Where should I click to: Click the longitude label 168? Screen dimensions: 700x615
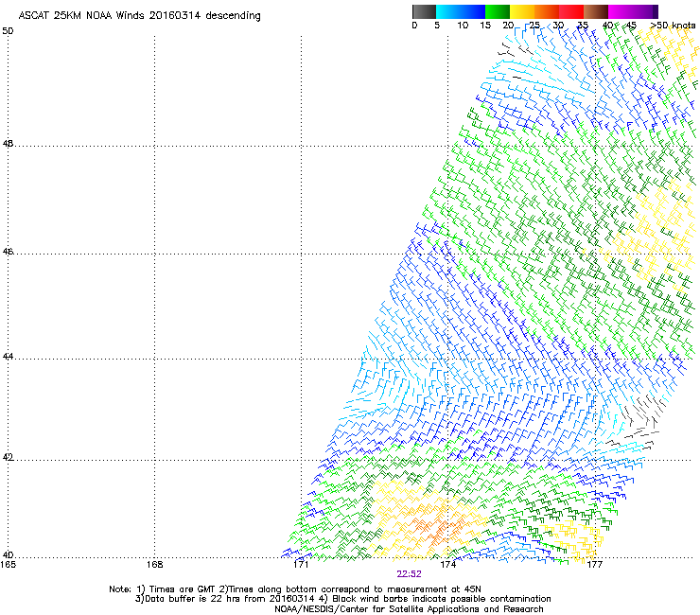155,565
